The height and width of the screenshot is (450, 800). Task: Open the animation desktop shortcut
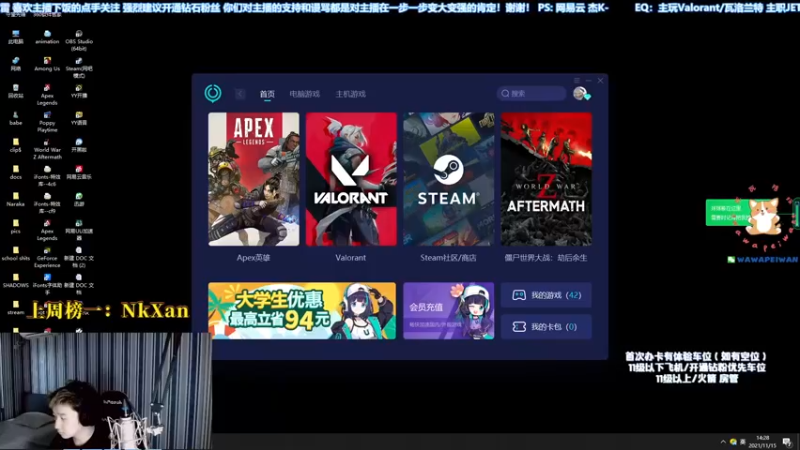point(47,37)
